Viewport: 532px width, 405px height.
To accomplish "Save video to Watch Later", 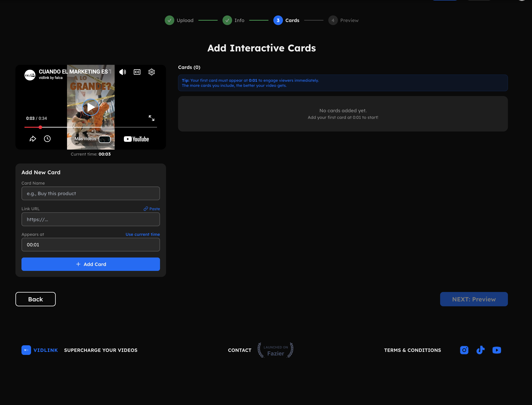I will 47,139.
